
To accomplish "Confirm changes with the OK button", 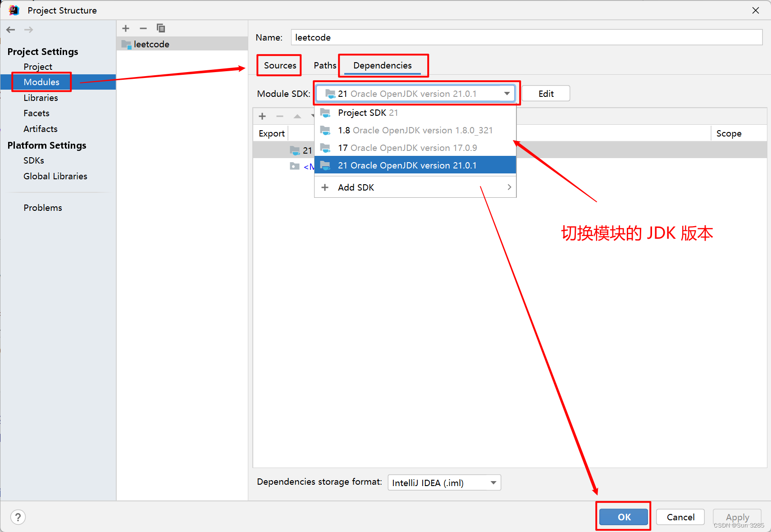I will 624,517.
